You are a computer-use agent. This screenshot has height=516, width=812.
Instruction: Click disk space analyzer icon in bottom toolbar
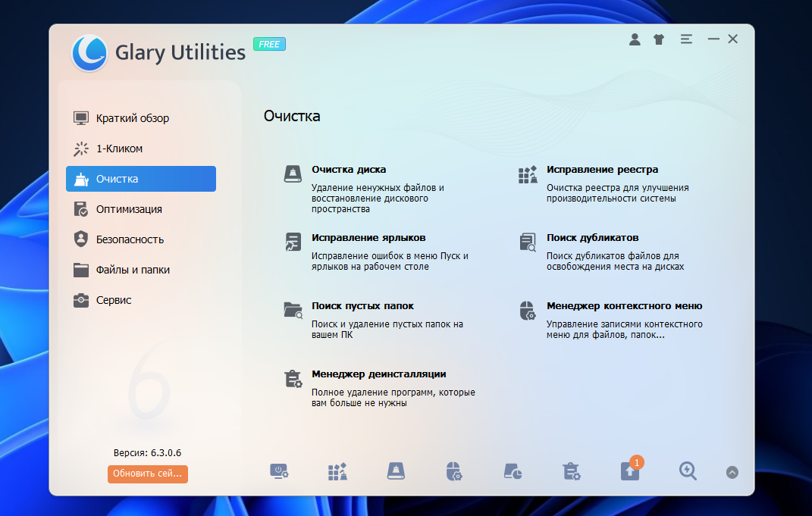(513, 471)
